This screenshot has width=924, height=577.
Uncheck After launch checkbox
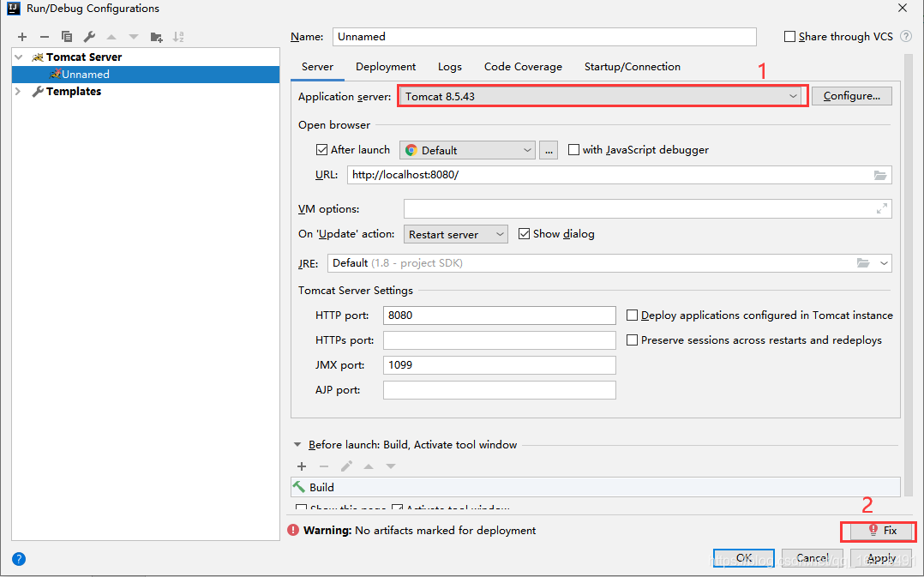point(321,150)
